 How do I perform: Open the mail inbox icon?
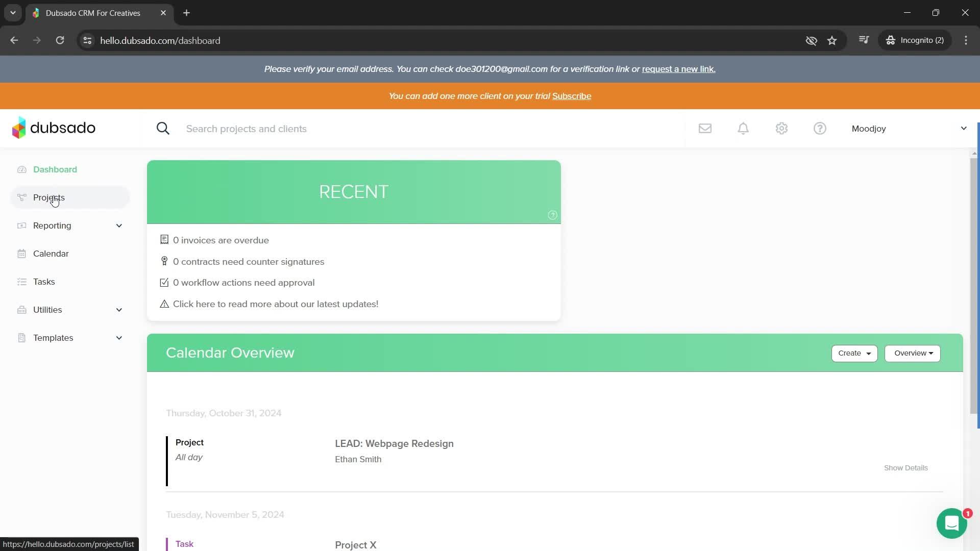pos(705,129)
